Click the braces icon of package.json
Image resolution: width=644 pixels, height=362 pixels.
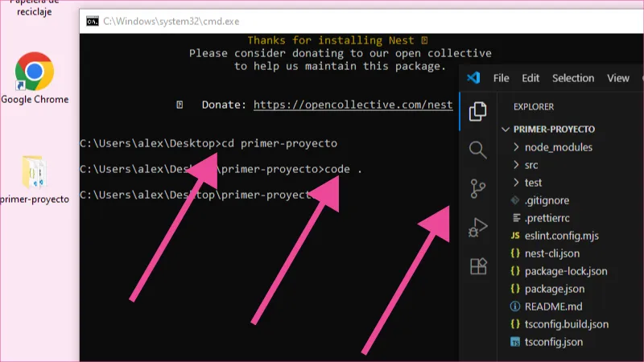click(x=515, y=289)
